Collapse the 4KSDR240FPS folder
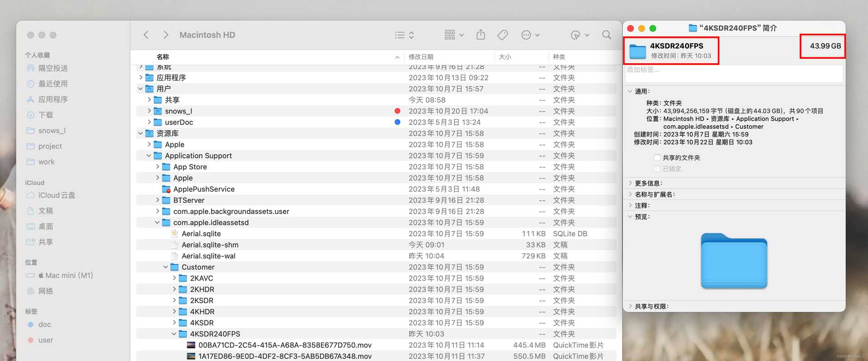 tap(174, 334)
